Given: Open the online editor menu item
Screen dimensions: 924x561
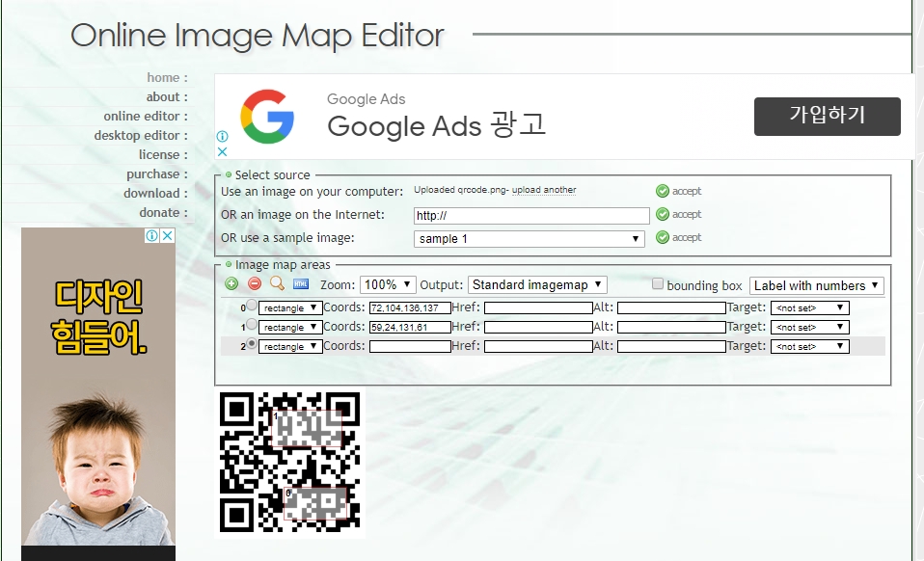Looking at the screenshot, I should pyautogui.click(x=146, y=116).
